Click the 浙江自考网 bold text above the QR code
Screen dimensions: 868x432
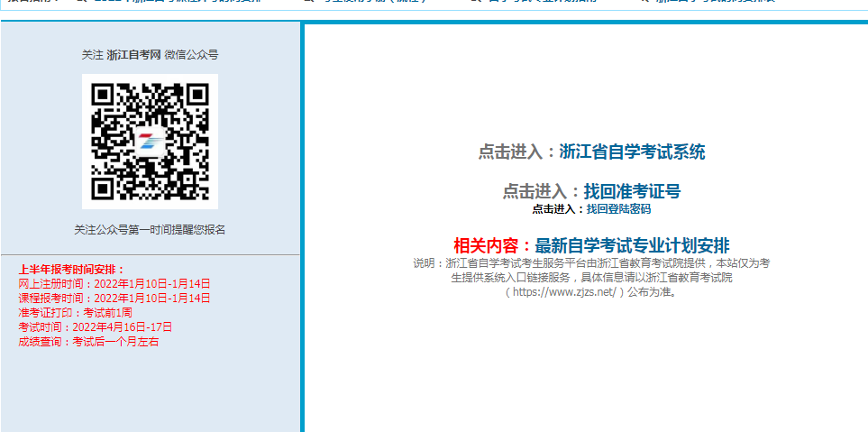(x=133, y=55)
